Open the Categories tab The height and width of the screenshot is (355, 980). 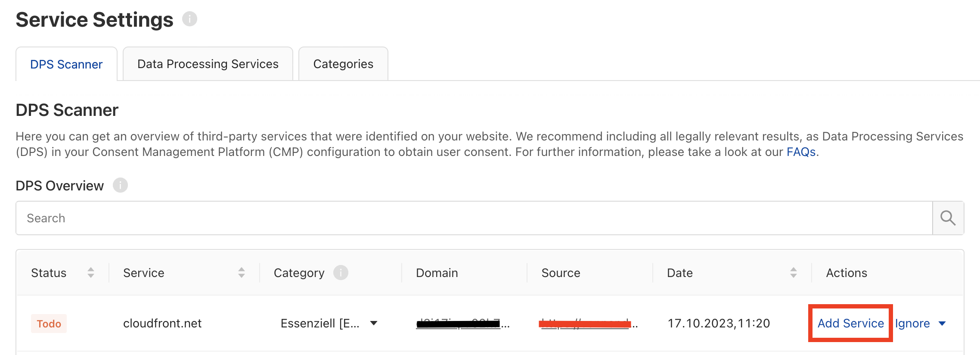click(343, 63)
